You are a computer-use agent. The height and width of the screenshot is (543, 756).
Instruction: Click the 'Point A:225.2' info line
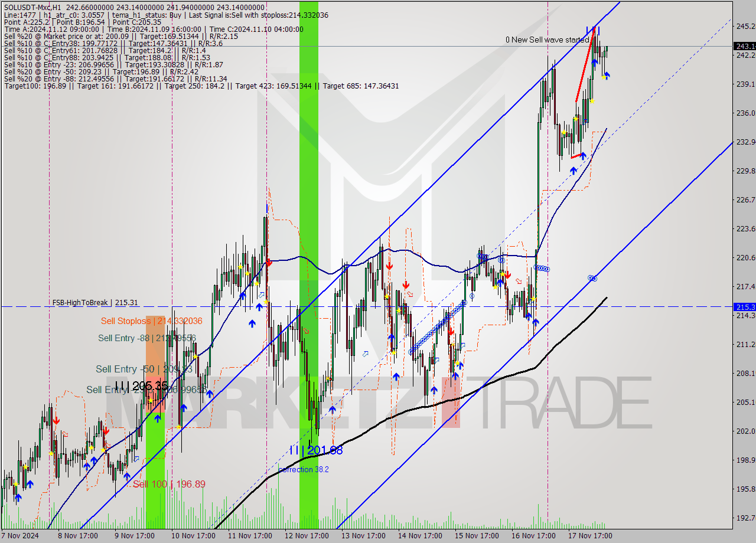(83, 22)
